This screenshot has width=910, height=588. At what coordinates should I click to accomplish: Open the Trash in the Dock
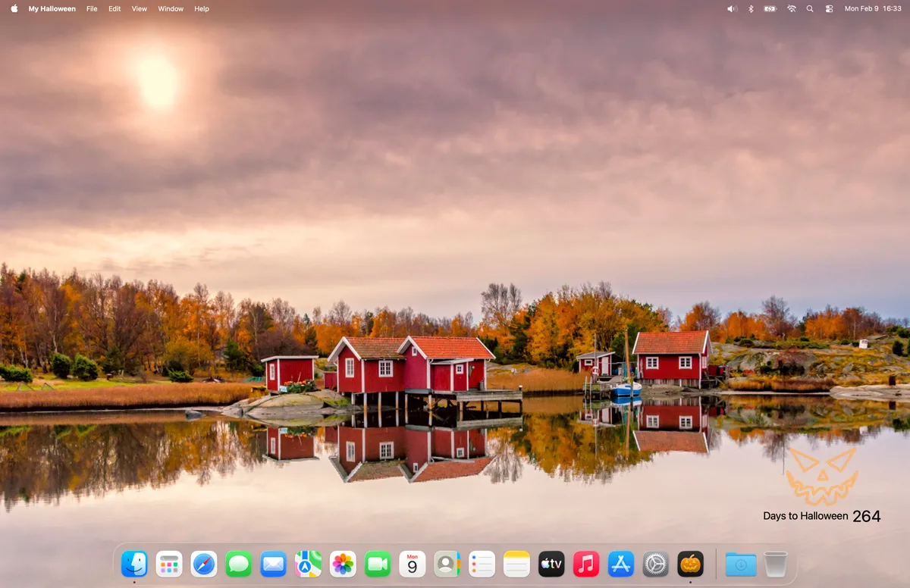776,564
